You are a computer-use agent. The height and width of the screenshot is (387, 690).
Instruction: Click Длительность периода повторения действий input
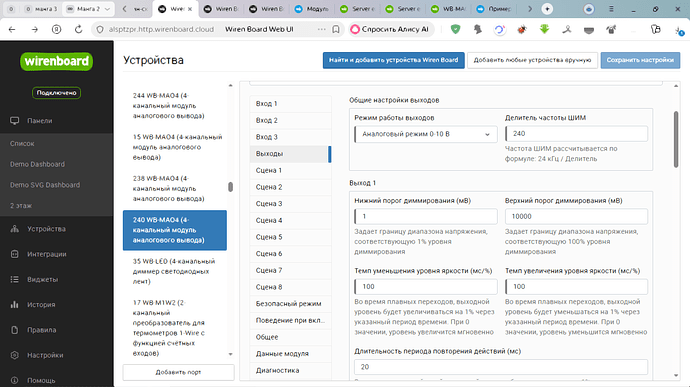(x=501, y=367)
